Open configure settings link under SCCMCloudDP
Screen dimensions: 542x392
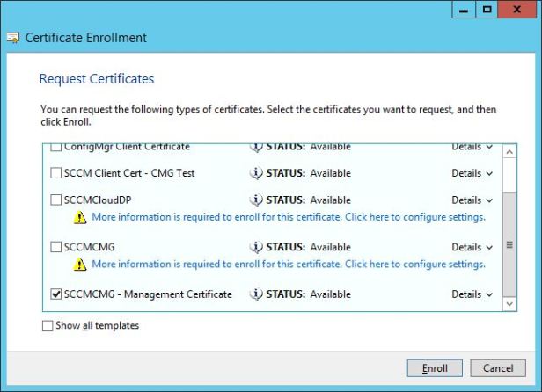[289, 217]
